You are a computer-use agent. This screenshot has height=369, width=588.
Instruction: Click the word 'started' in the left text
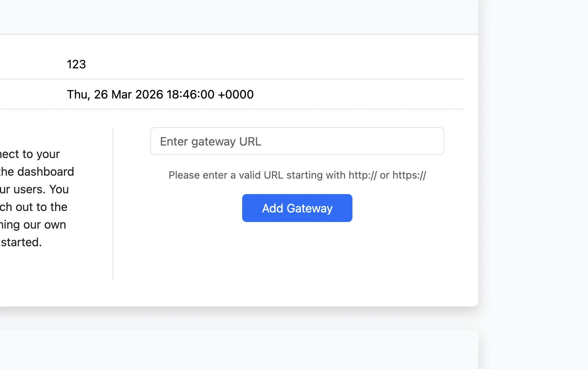pos(23,242)
